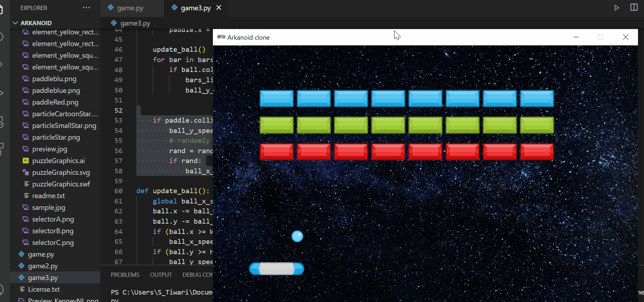Open selectorB.png file
The image size is (644, 302).
coord(53,231)
